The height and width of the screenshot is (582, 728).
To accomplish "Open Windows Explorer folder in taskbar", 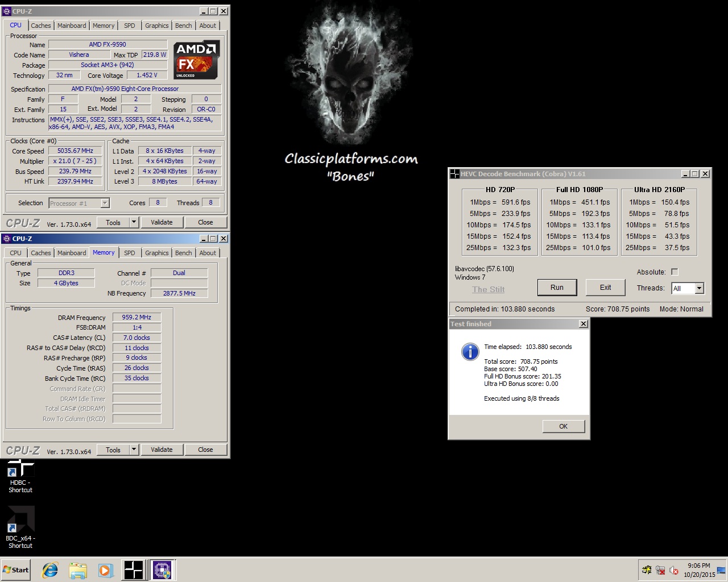I will click(x=78, y=570).
